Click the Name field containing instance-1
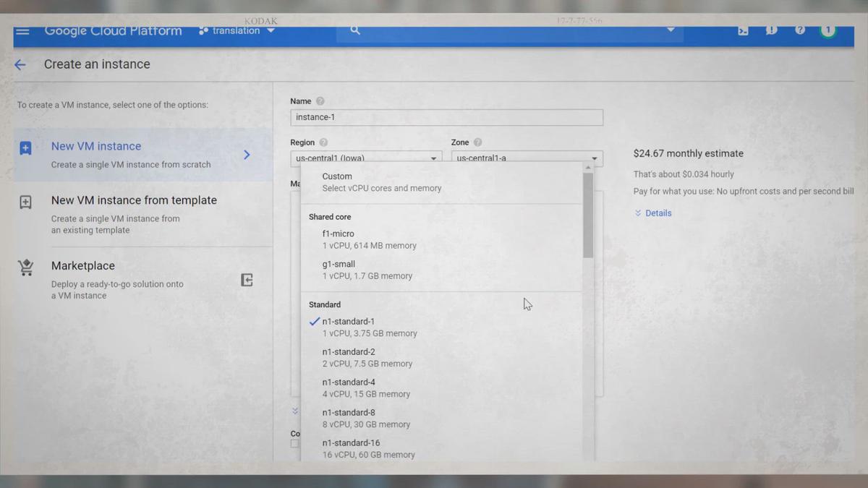The image size is (868, 488). 446,117
